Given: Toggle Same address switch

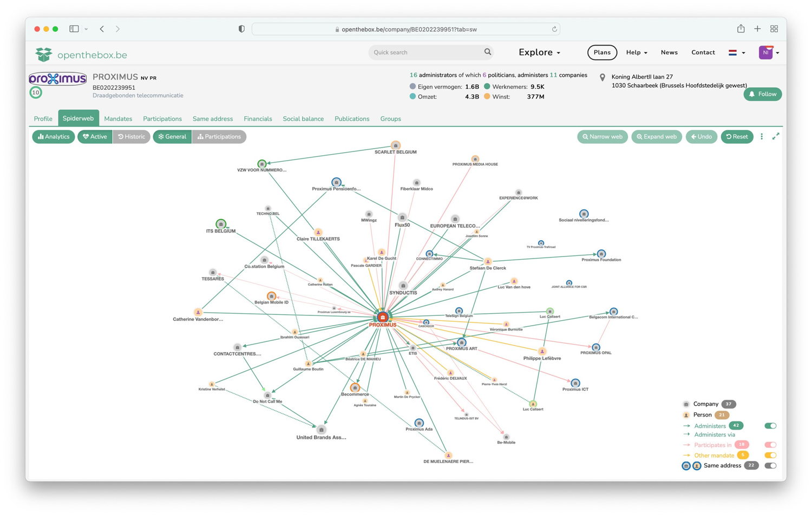Looking at the screenshot, I should click(x=770, y=465).
